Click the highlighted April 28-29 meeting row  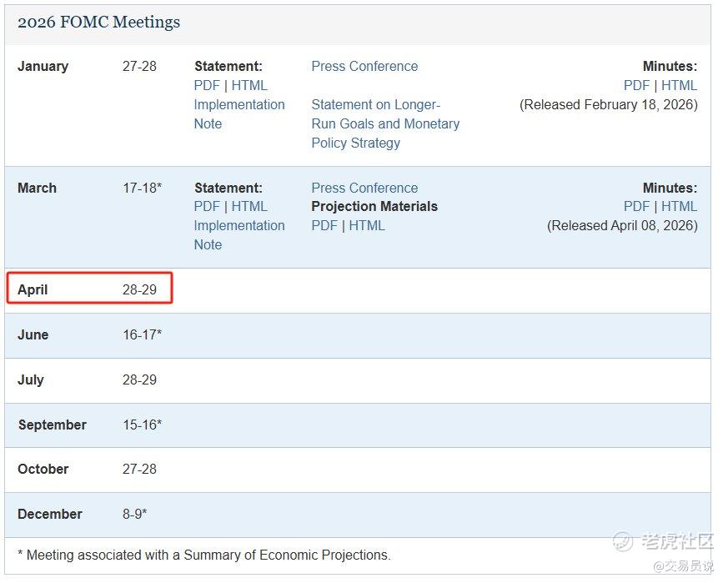89,289
